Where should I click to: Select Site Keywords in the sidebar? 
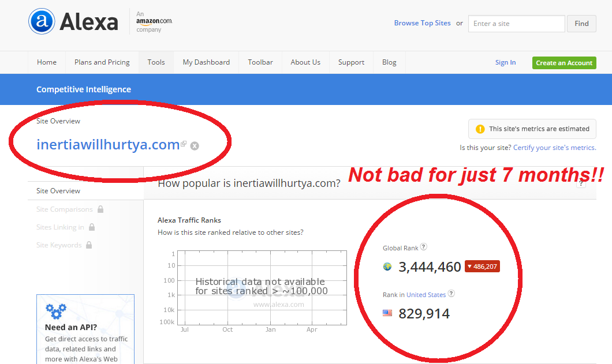[59, 245]
